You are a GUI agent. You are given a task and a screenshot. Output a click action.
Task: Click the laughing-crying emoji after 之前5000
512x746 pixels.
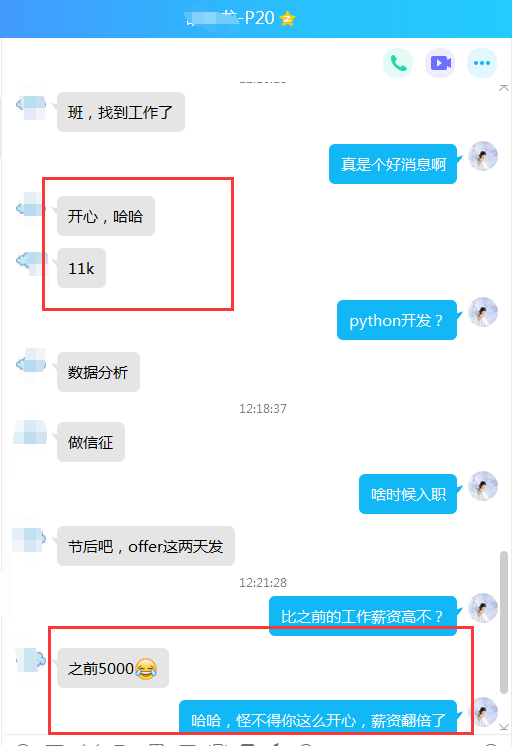point(146,668)
